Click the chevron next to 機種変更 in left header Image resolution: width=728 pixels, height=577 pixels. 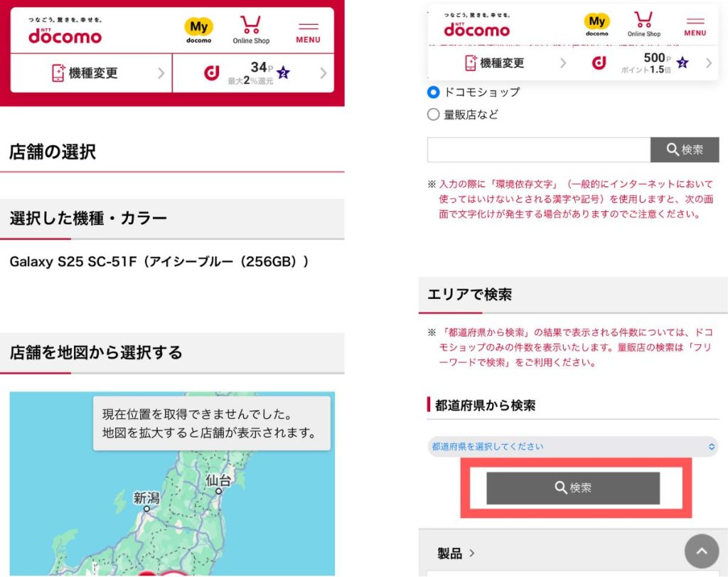click(x=161, y=73)
